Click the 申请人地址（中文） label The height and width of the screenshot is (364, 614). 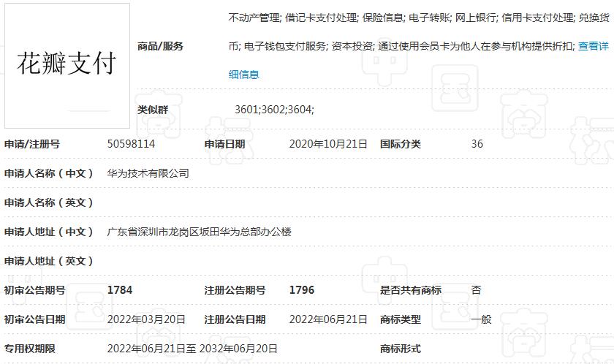tap(49, 232)
